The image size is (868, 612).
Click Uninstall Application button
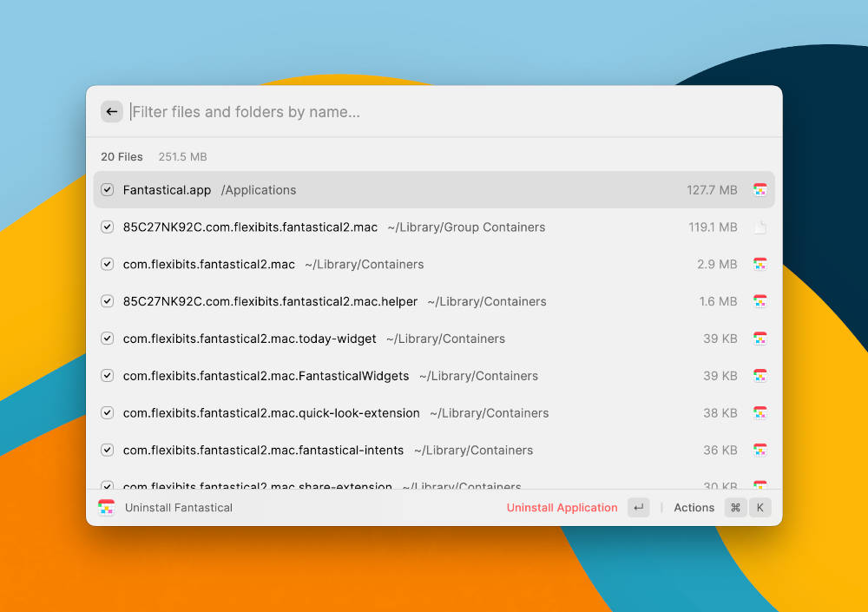562,507
